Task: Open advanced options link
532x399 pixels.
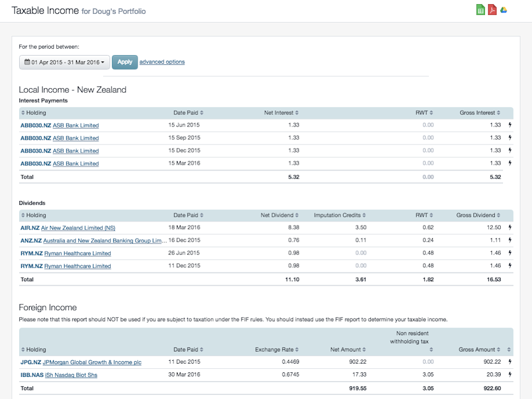Action: (162, 61)
